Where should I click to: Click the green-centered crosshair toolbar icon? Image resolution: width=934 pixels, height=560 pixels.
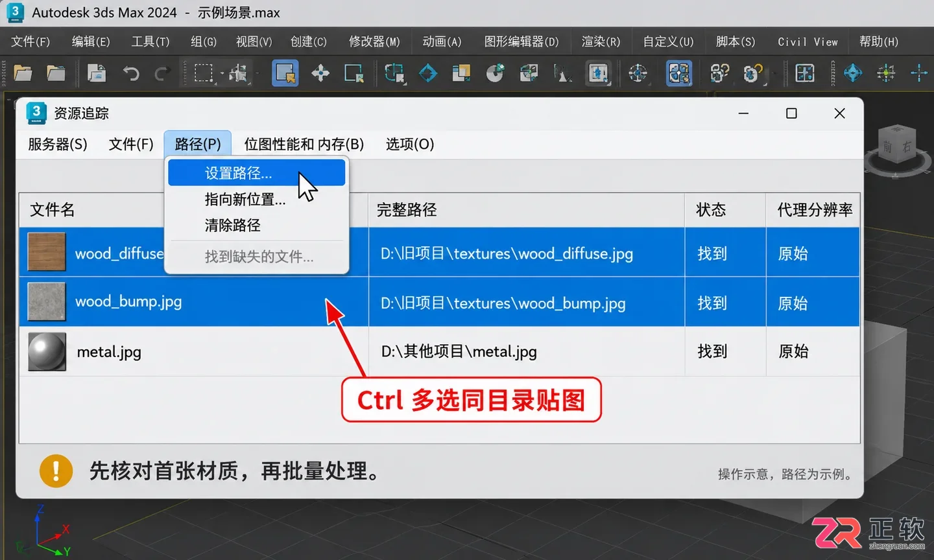(886, 73)
